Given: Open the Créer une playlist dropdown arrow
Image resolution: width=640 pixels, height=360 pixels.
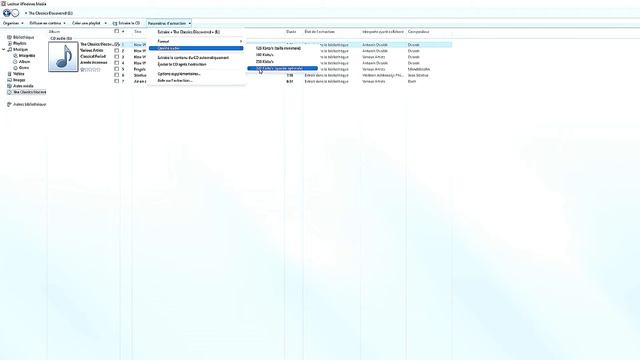Looking at the screenshot, I should coord(105,23).
